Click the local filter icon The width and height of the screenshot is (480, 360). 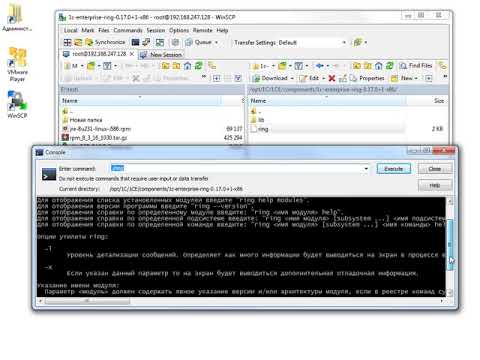[107, 66]
